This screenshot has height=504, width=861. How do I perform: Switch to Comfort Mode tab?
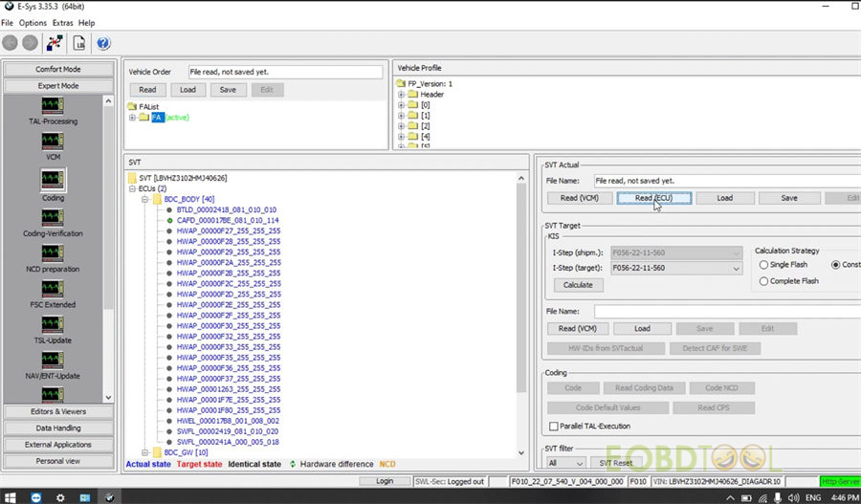[58, 69]
